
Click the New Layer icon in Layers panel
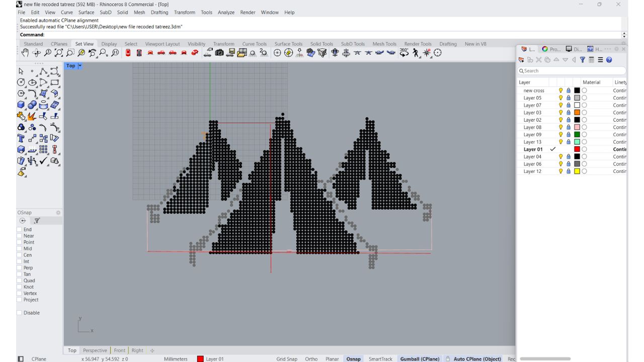click(x=522, y=60)
